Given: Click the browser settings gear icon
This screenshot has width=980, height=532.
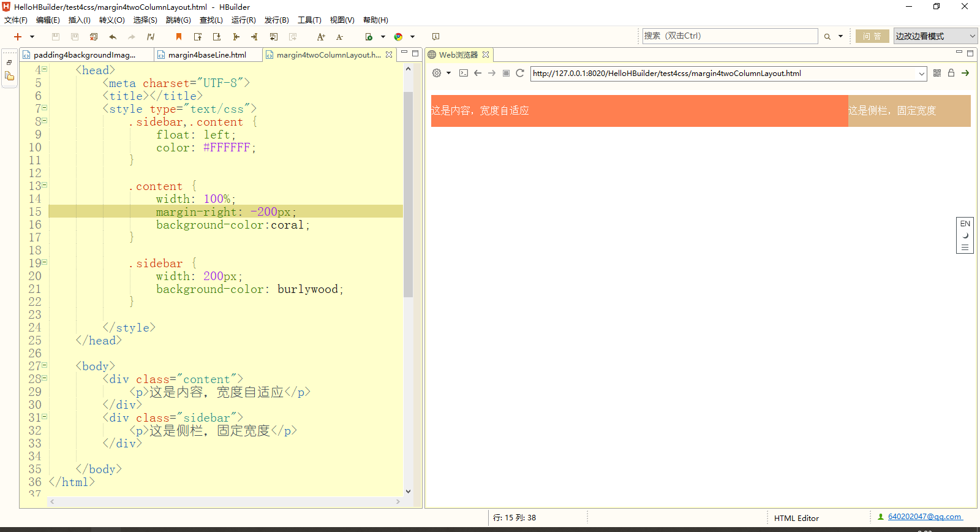Looking at the screenshot, I should tap(437, 73).
